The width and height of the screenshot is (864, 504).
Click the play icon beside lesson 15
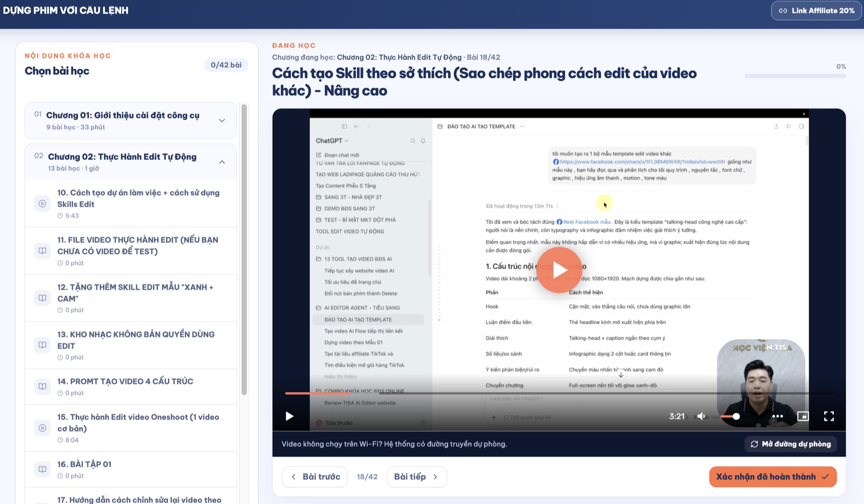[42, 428]
